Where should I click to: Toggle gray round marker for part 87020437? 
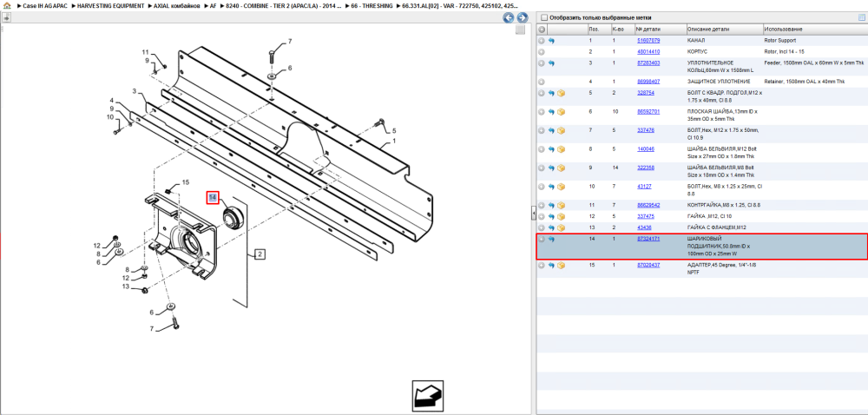tap(542, 266)
